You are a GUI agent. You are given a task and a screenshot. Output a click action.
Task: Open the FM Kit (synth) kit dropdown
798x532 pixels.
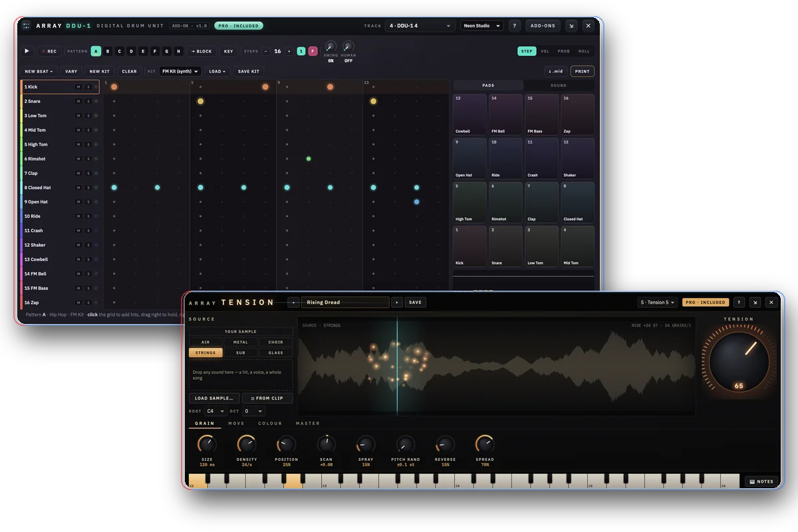pyautogui.click(x=180, y=71)
